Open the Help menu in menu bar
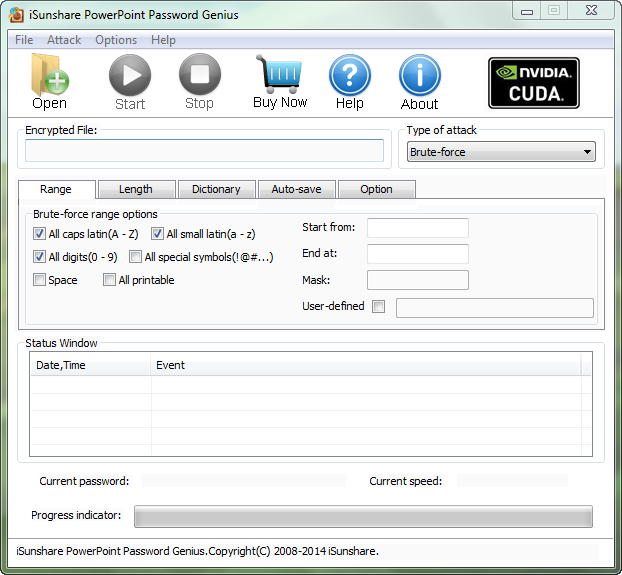This screenshot has height=575, width=622. tap(163, 40)
